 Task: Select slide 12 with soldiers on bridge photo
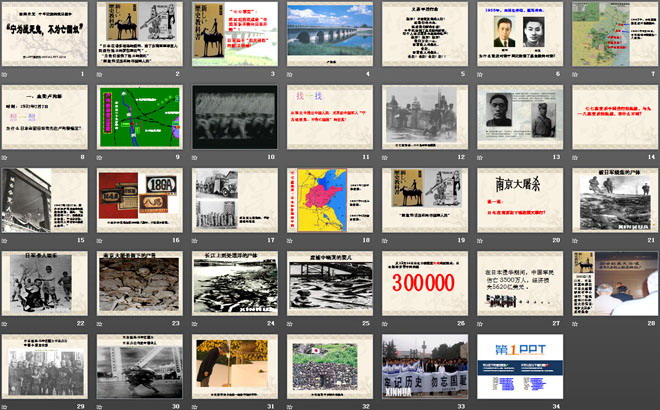[425, 117]
